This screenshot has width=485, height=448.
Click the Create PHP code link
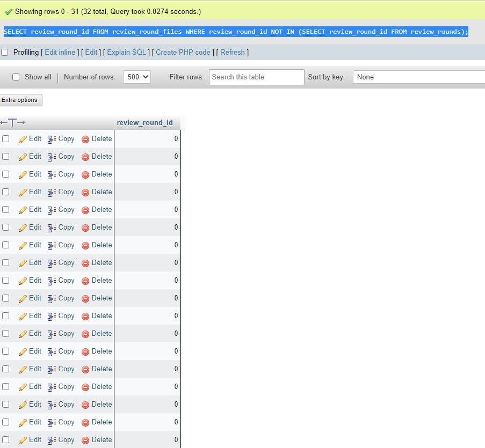tap(183, 52)
